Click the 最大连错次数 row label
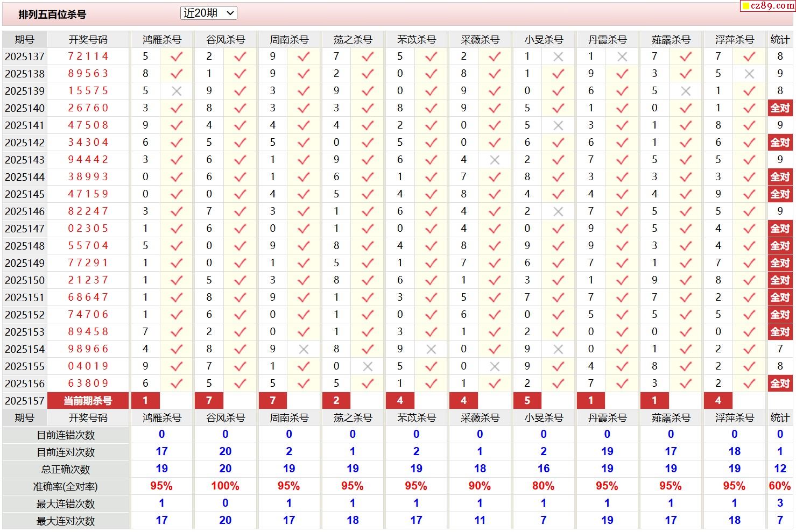 click(x=66, y=504)
